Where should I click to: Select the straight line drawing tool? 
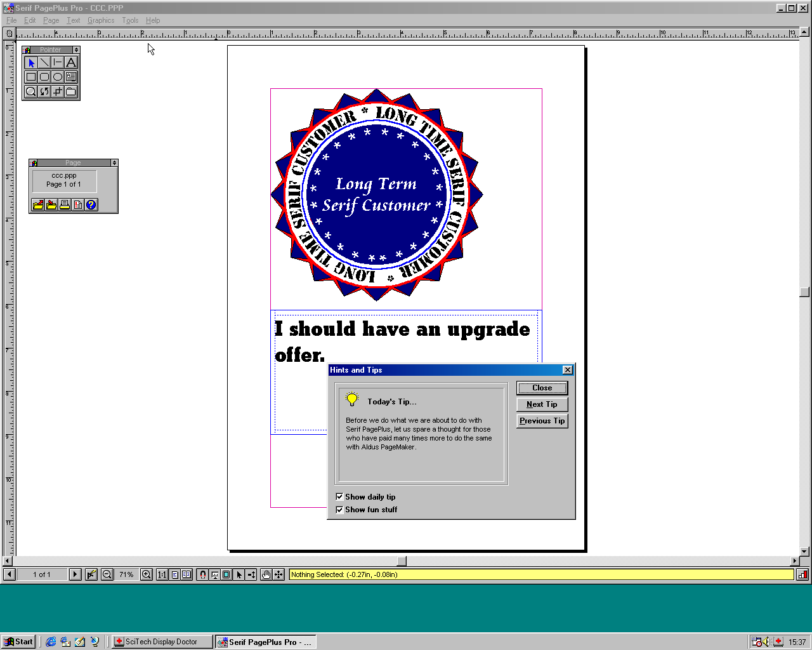pos(44,62)
